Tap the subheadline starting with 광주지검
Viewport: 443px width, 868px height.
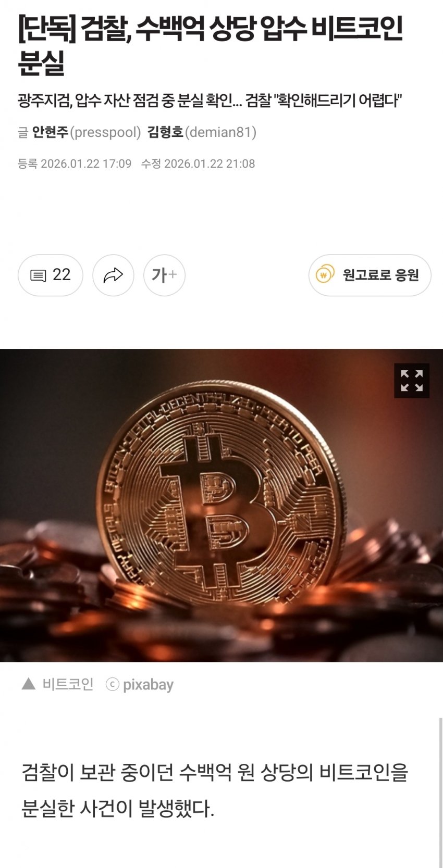[210, 100]
